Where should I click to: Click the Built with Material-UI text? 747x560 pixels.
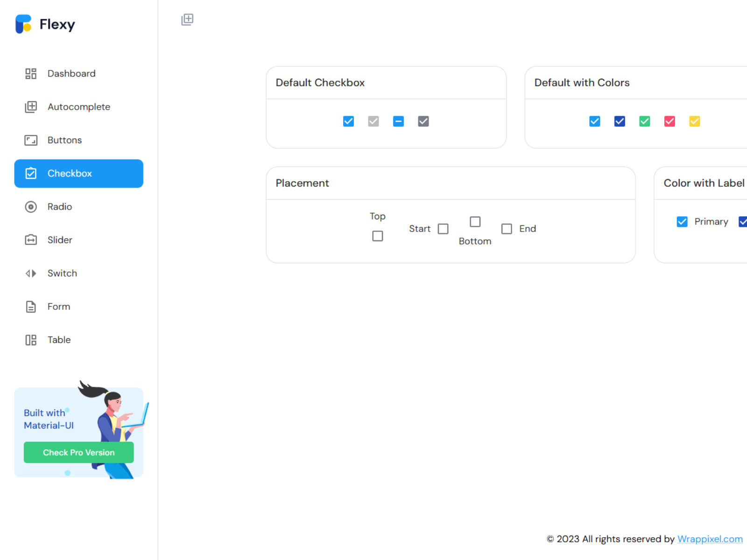click(x=49, y=419)
